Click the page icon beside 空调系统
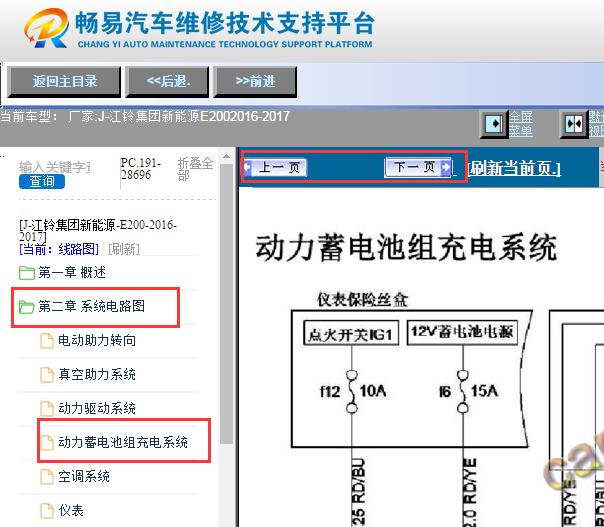Screen dimensions: 604x527 click(x=47, y=477)
